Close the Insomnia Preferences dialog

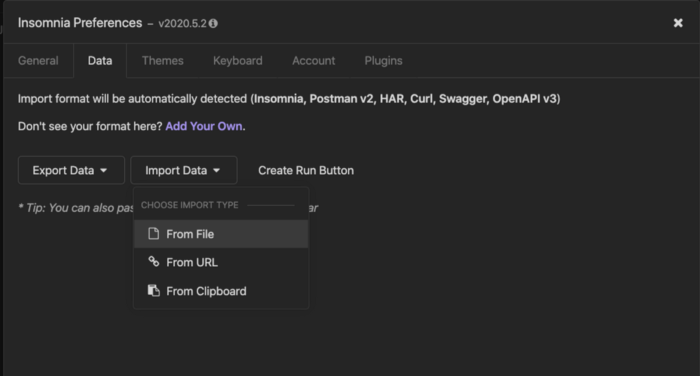[678, 23]
